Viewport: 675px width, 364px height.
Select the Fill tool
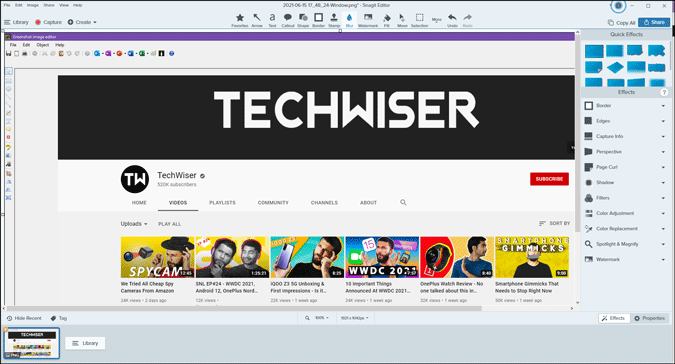coord(387,20)
